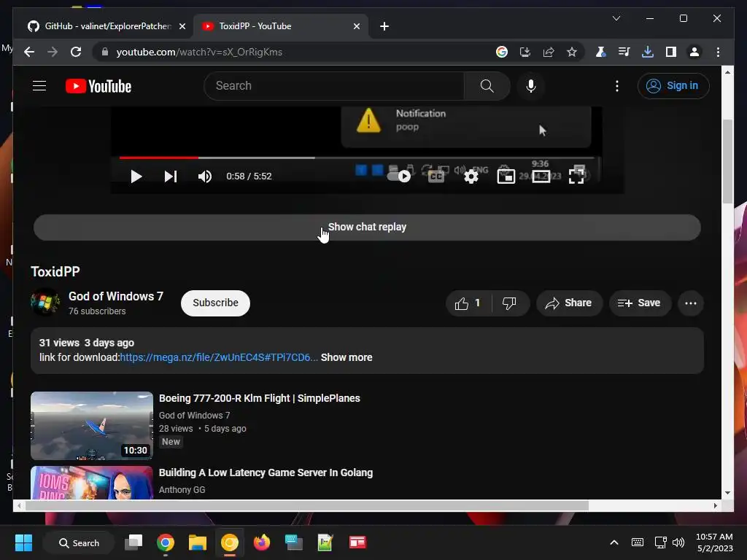Image resolution: width=747 pixels, height=560 pixels.
Task: Open the video settings gear
Action: pos(471,176)
